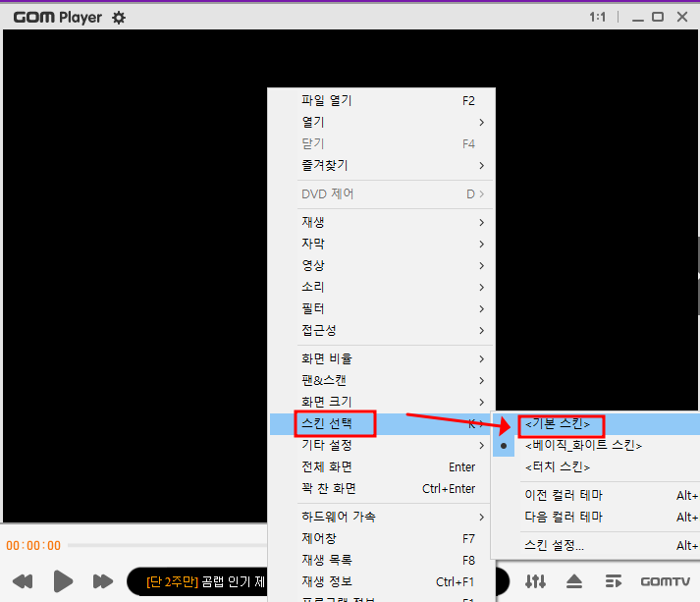Click the 00:00:00 elapsed time display
The height and width of the screenshot is (602, 700).
point(33,545)
